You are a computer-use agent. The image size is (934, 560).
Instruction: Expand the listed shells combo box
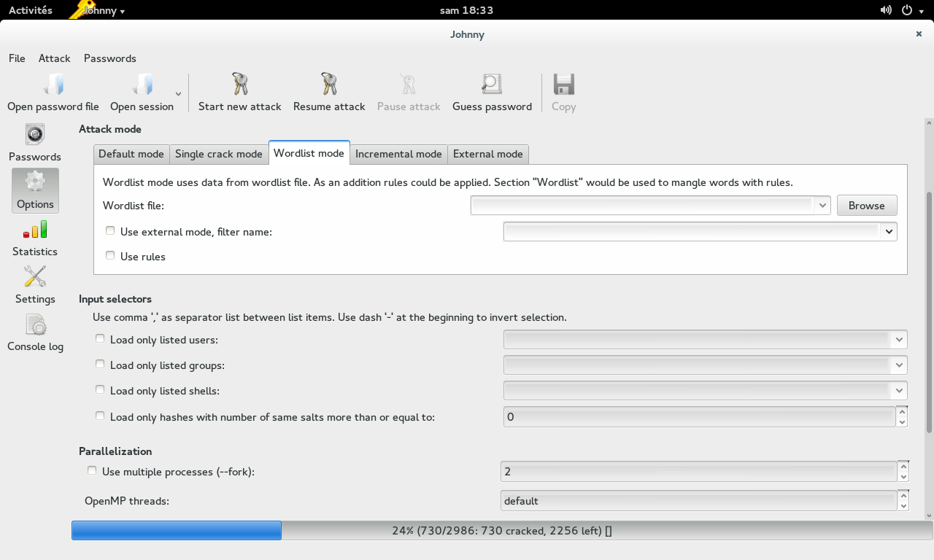898,391
